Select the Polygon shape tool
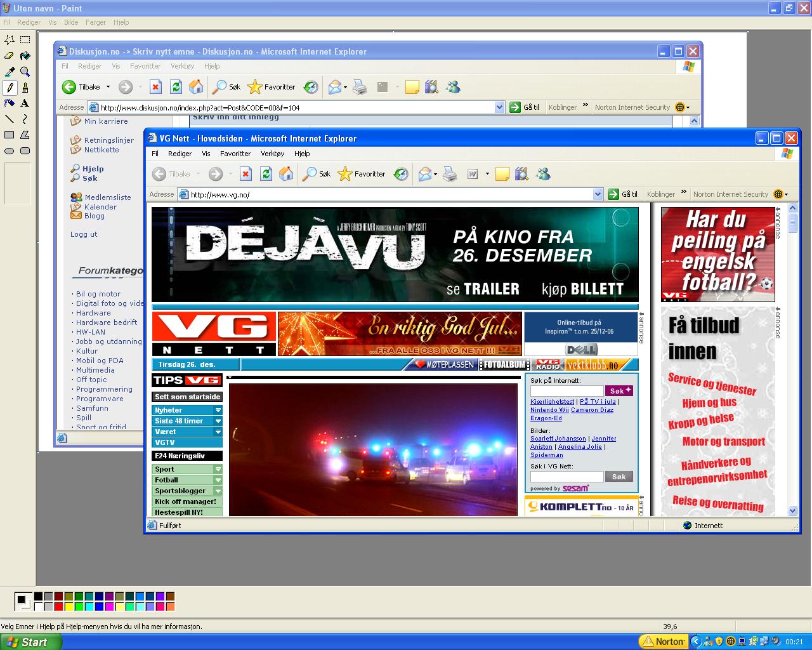Viewport: 812px width, 650px height. (25, 135)
